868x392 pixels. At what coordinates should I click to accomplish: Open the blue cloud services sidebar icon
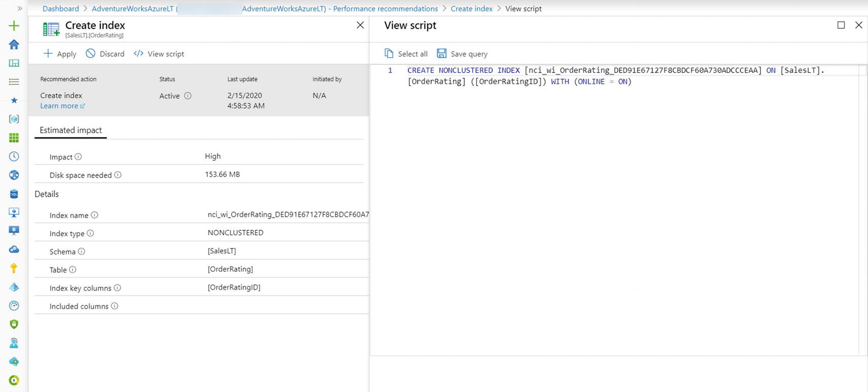click(14, 250)
